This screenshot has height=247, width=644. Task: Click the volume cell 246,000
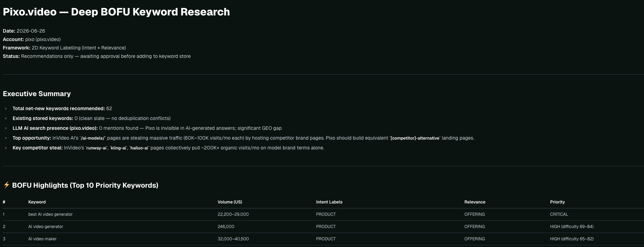tap(226, 227)
